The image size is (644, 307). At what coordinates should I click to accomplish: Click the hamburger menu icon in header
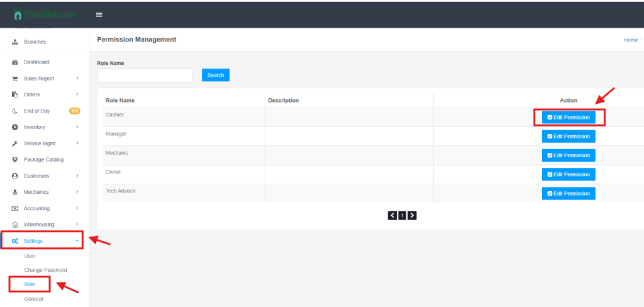99,14
